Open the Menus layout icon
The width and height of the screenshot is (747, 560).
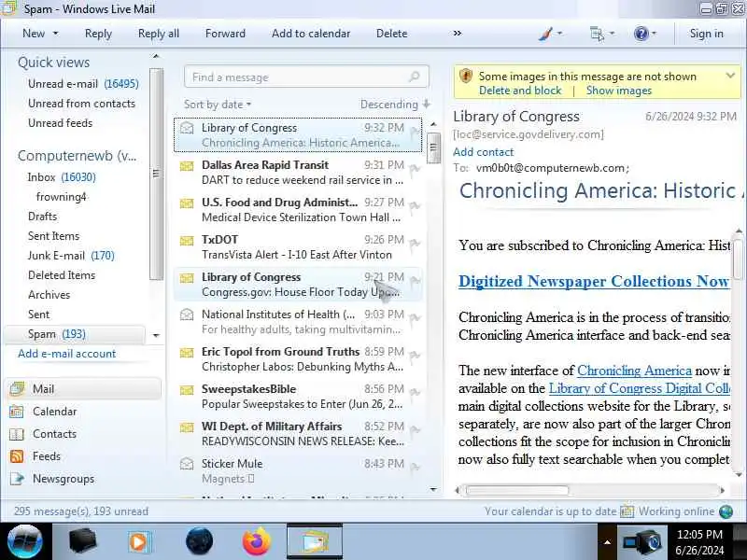point(597,34)
